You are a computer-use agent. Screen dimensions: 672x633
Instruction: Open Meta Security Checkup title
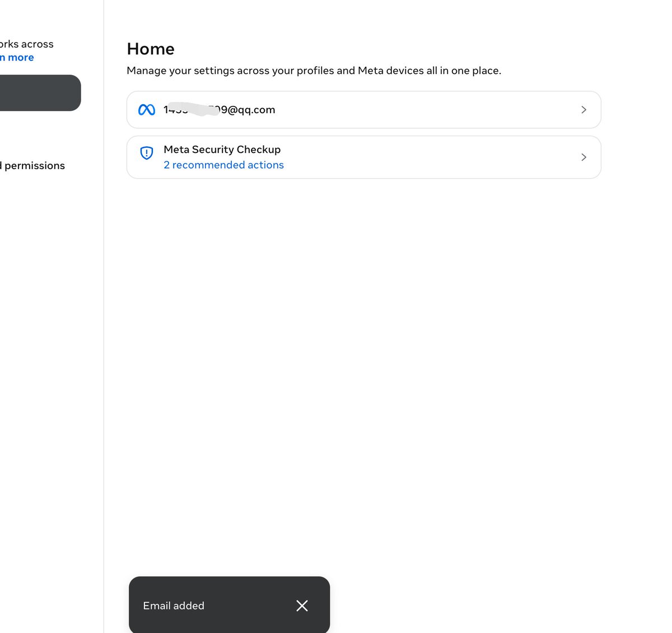tap(222, 150)
